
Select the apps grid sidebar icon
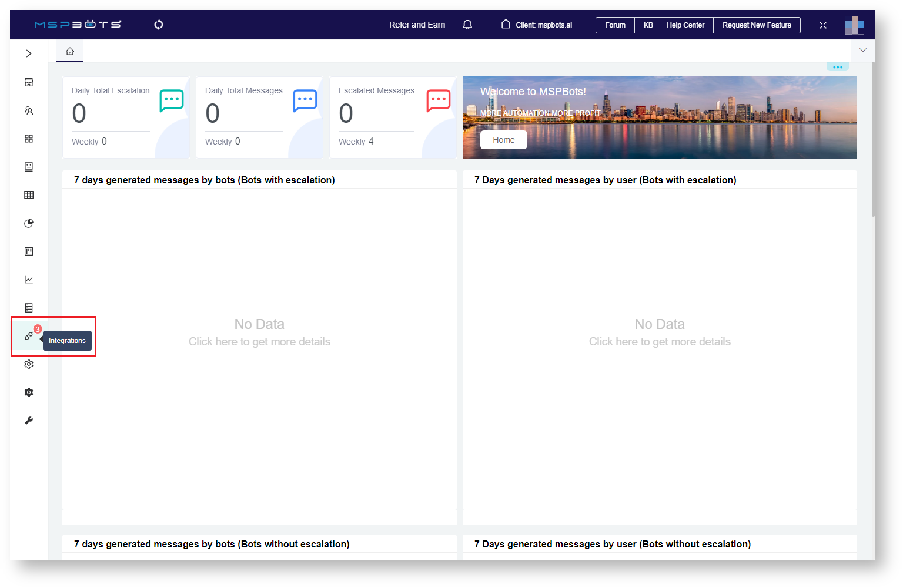(x=28, y=139)
